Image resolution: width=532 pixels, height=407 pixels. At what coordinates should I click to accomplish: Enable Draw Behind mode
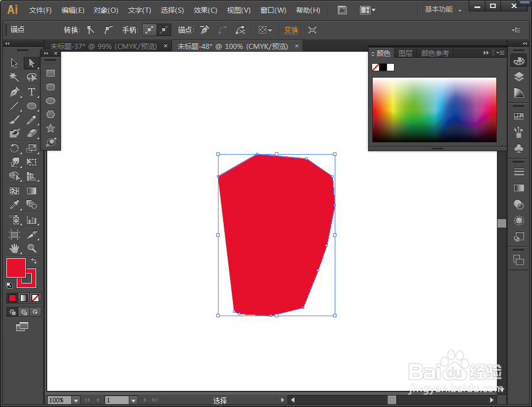tap(24, 312)
